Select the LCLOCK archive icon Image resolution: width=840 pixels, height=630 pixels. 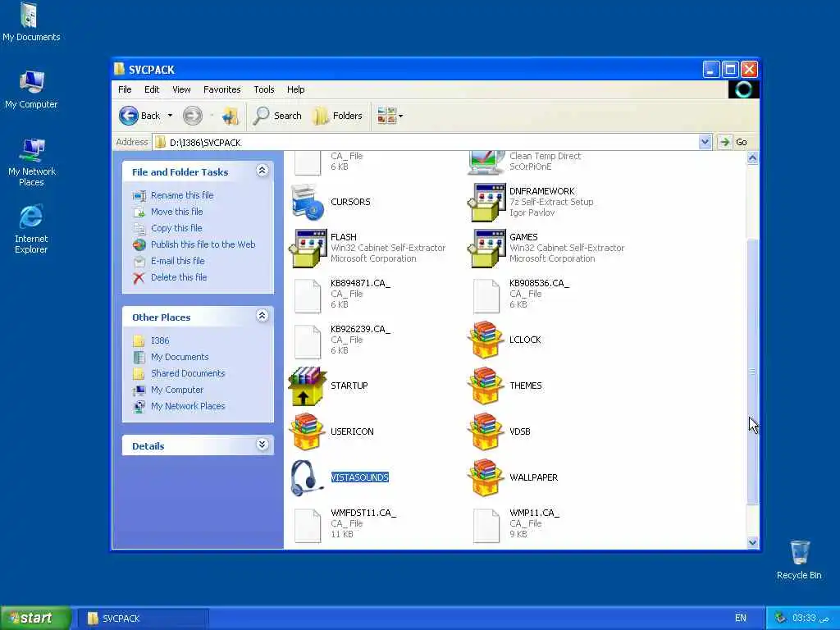tap(486, 340)
